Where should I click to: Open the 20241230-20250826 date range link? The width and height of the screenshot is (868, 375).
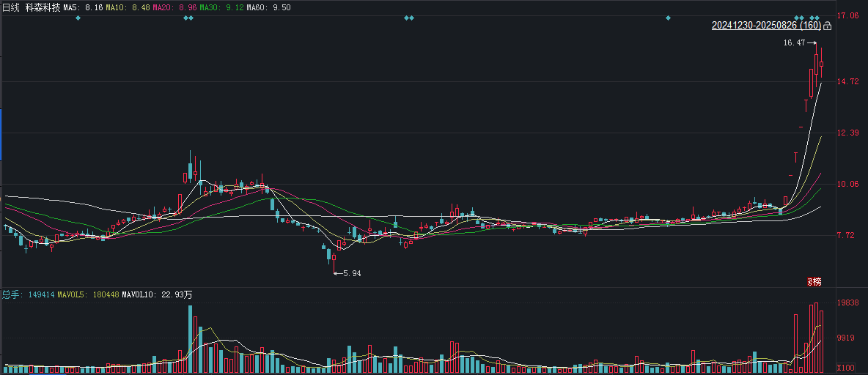coord(766,26)
